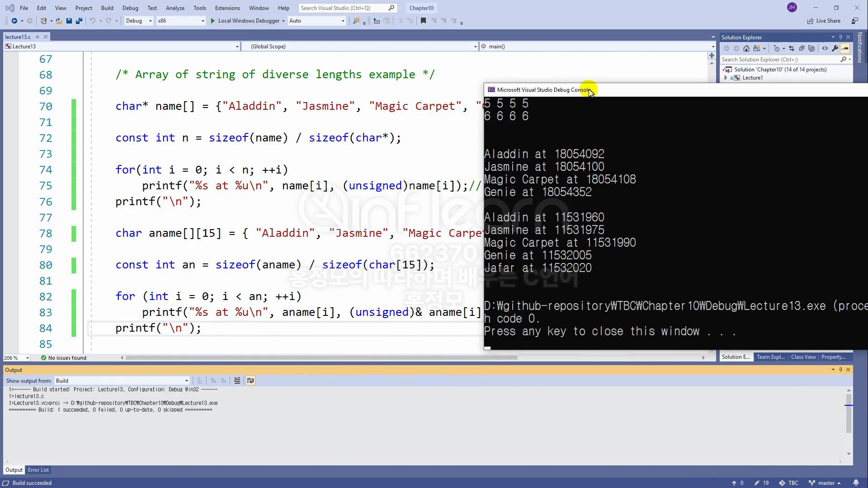Click the editor horizontal scrollbar
The width and height of the screenshot is (868, 488).
(x=321, y=357)
